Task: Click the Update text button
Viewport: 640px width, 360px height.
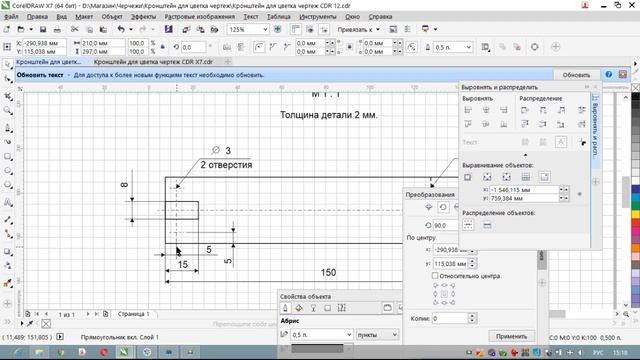Action: click(x=576, y=75)
